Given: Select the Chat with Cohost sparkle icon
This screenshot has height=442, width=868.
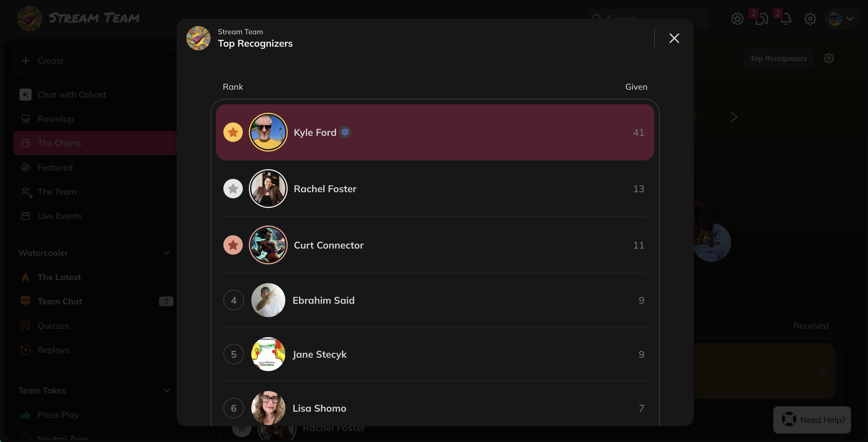Looking at the screenshot, I should 25,95.
